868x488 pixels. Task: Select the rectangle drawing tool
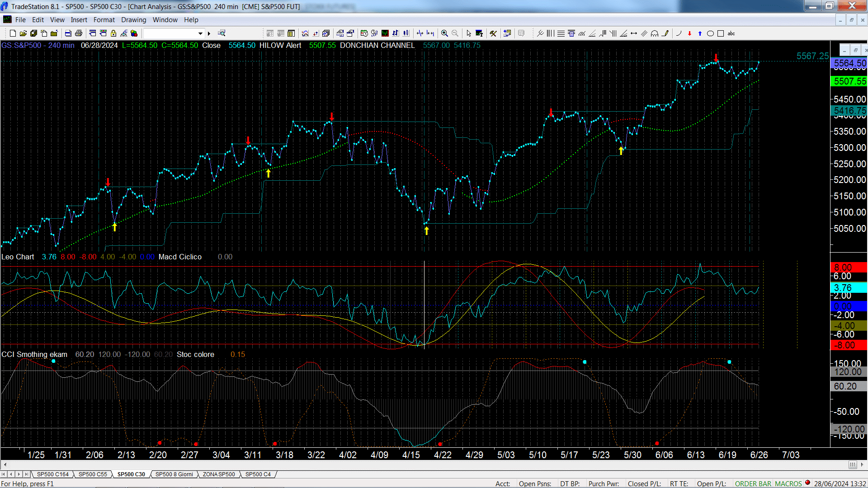pyautogui.click(x=721, y=33)
